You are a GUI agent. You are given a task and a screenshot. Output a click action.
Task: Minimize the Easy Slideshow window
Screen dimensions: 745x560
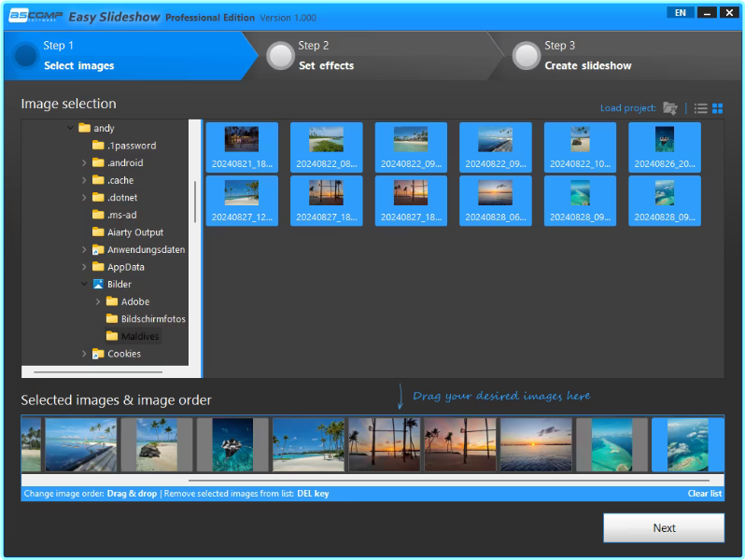707,13
